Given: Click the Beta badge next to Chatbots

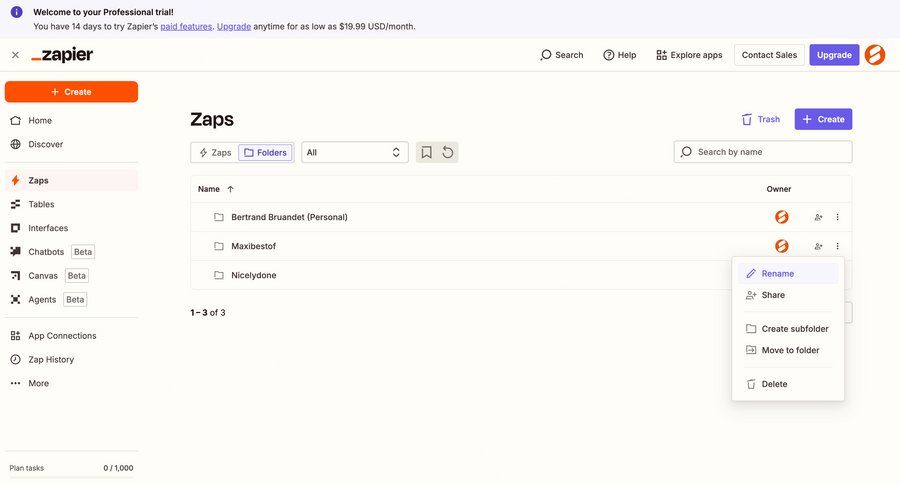Looking at the screenshot, I should (83, 252).
